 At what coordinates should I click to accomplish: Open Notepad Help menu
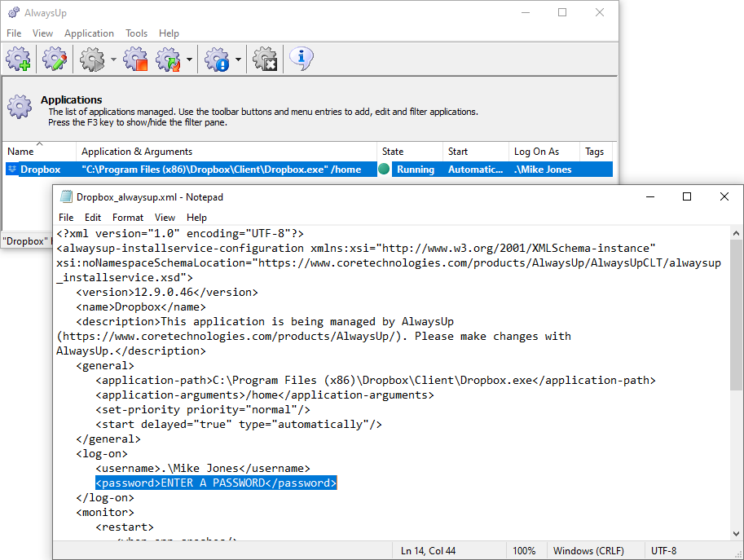[x=196, y=218]
